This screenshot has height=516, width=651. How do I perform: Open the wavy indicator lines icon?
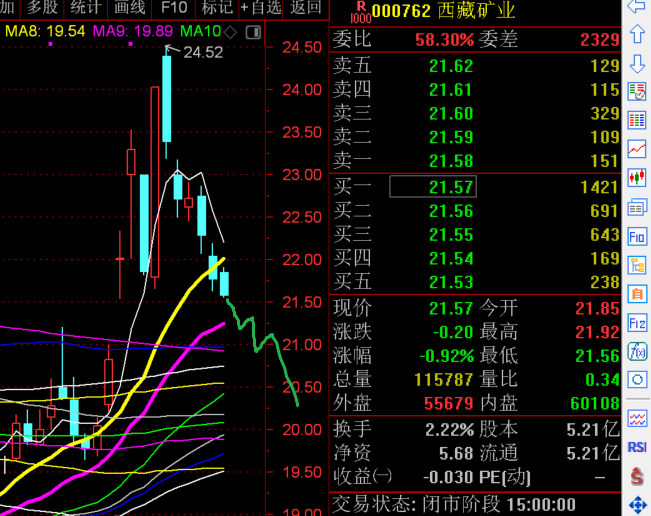pos(637,418)
